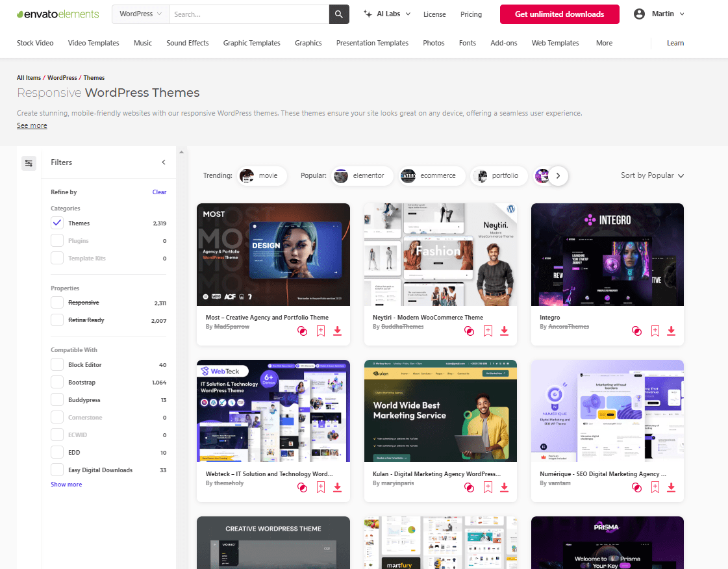Collapse the Filters sidebar
728x569 pixels.
point(164,162)
